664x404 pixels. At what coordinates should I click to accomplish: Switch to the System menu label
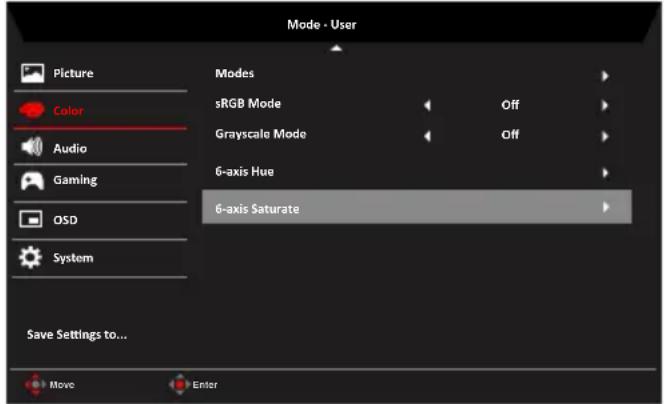(x=73, y=258)
